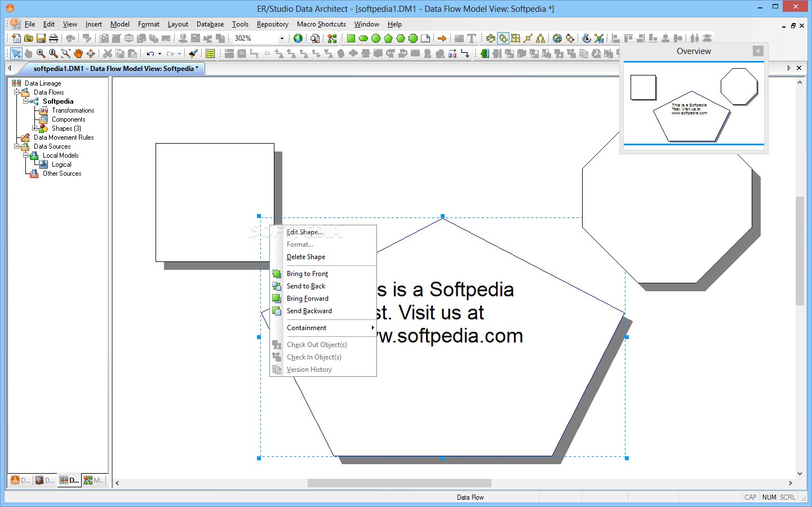Select Transformations in the tree
812x507 pixels.
(73, 110)
